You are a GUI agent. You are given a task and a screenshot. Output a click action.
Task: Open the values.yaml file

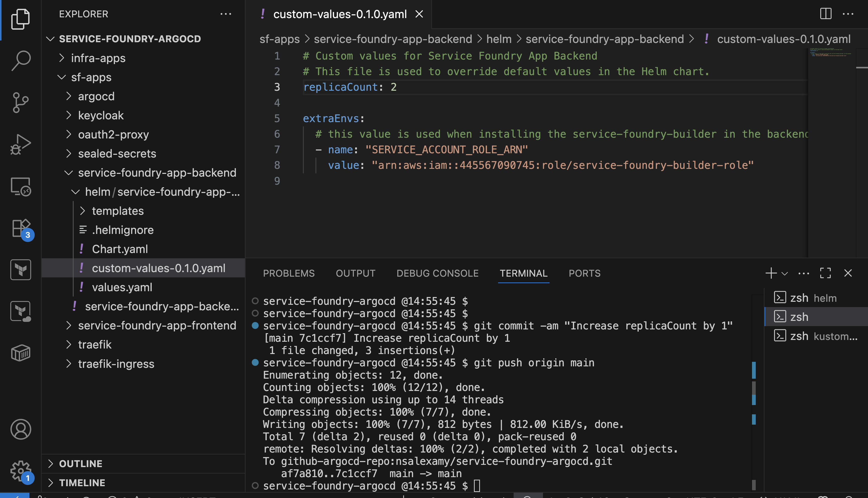(x=143, y=287)
